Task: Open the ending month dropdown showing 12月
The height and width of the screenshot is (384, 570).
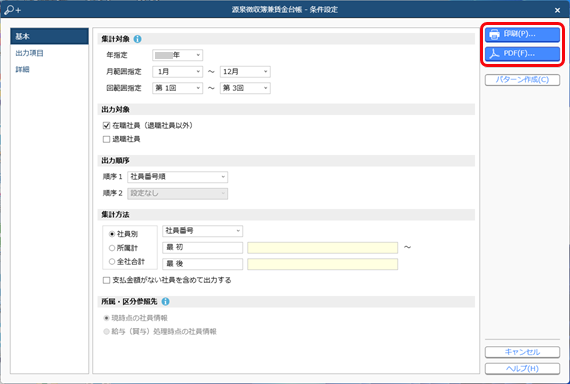Action: pyautogui.click(x=245, y=72)
